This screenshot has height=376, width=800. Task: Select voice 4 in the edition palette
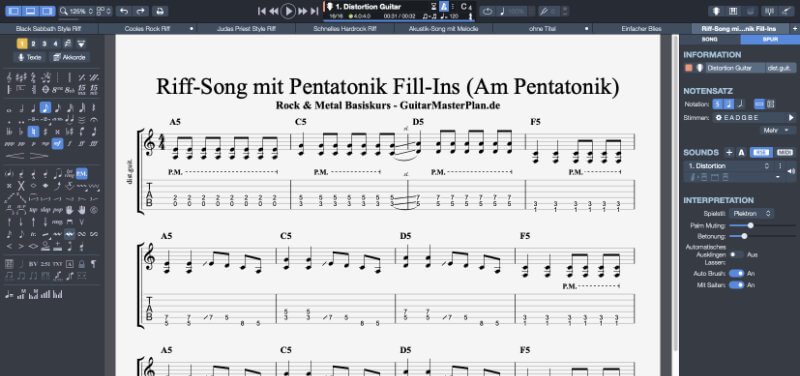click(x=56, y=44)
